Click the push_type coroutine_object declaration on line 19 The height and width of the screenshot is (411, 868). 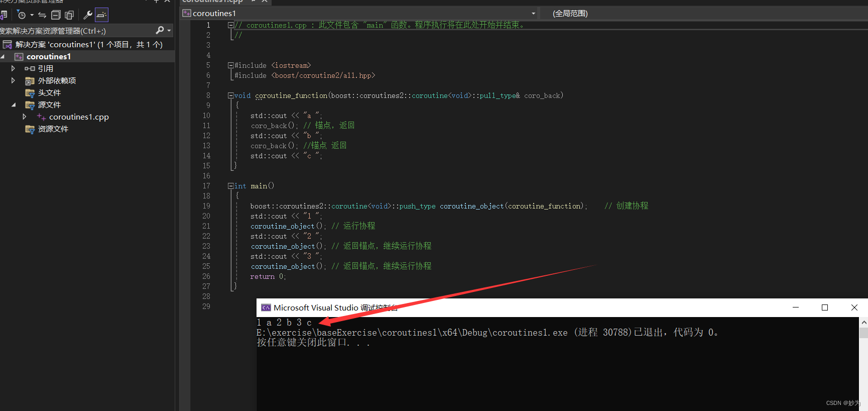pyautogui.click(x=418, y=206)
